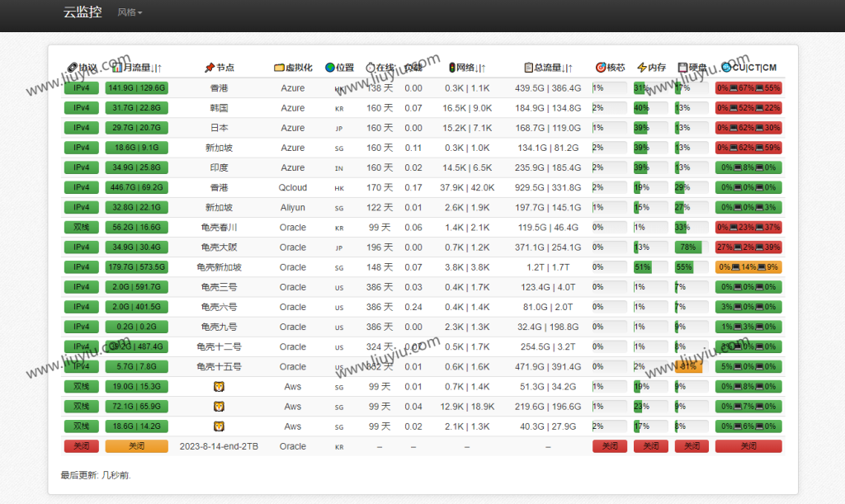
Task: Select the 龟壳春川 node name
Action: (x=219, y=227)
